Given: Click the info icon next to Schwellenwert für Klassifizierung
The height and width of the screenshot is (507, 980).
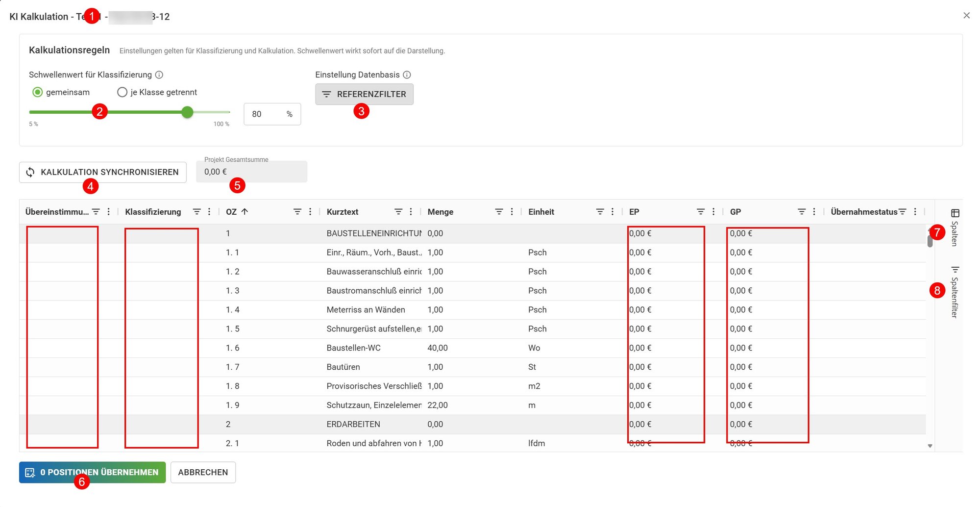Looking at the screenshot, I should tap(159, 75).
